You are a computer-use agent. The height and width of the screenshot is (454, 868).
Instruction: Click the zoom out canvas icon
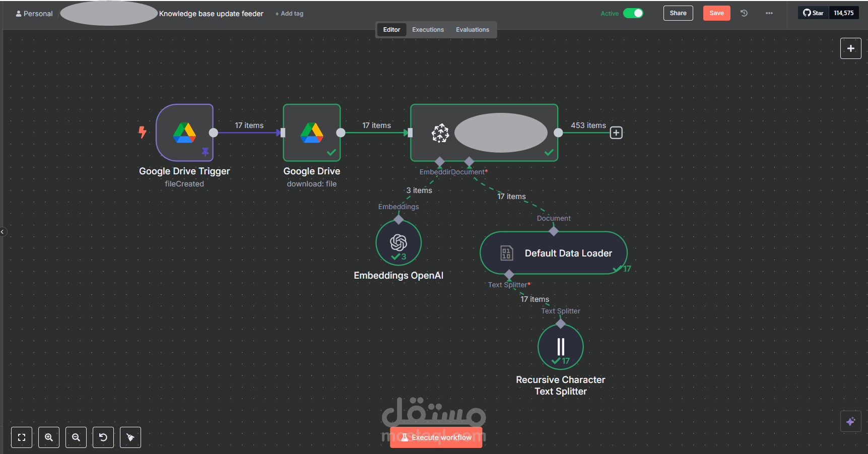(x=76, y=437)
